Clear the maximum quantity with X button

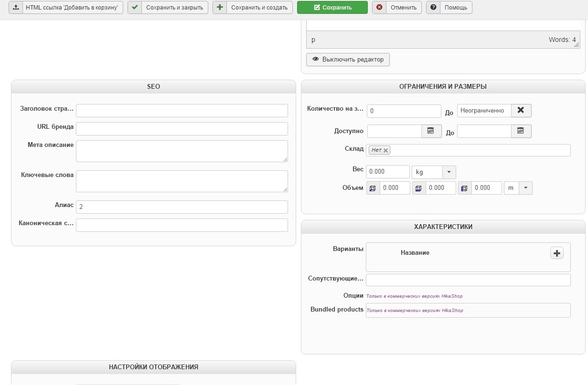click(x=521, y=111)
